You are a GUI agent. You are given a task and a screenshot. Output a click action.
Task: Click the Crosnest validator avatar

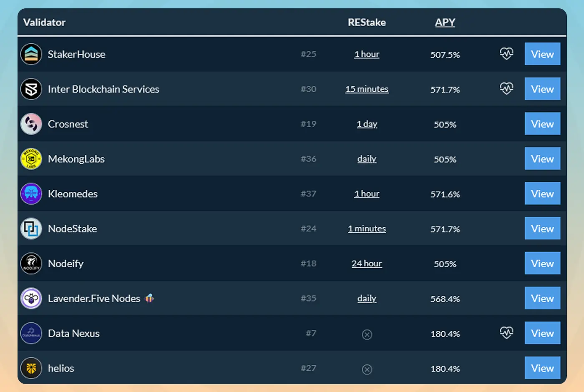click(31, 124)
